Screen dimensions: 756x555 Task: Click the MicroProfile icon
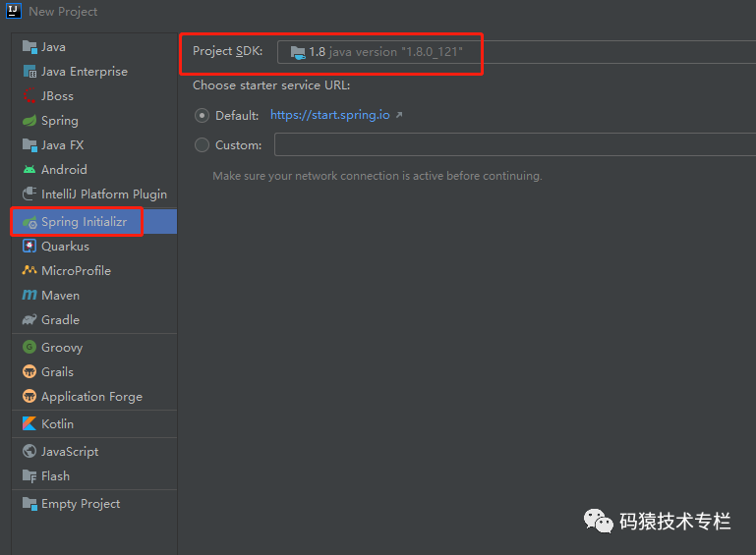[x=29, y=271]
